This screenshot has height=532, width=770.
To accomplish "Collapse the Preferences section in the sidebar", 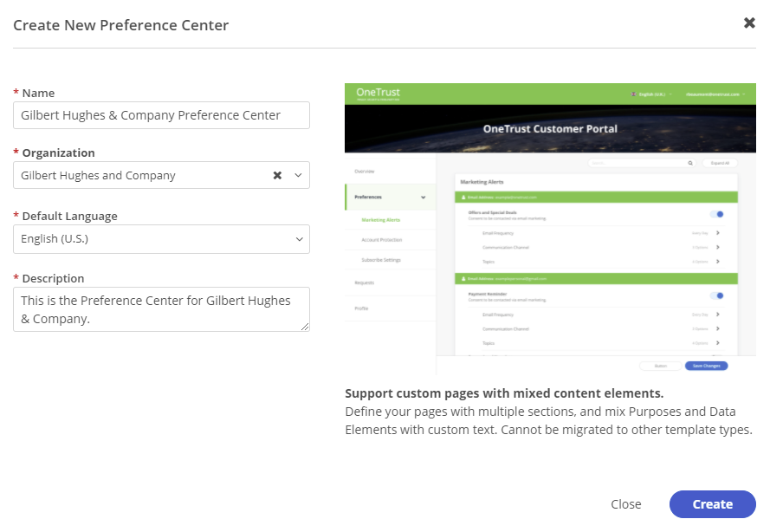I will tap(423, 198).
